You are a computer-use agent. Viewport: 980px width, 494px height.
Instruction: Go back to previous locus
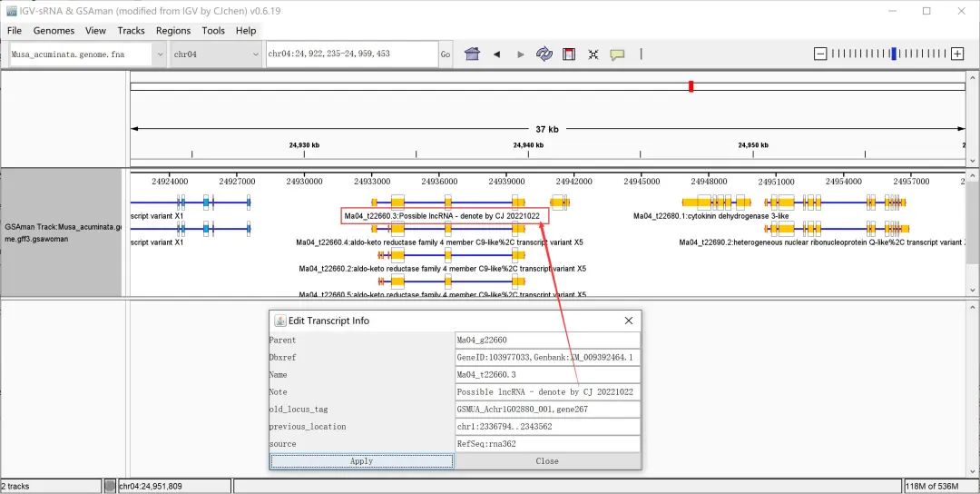496,54
